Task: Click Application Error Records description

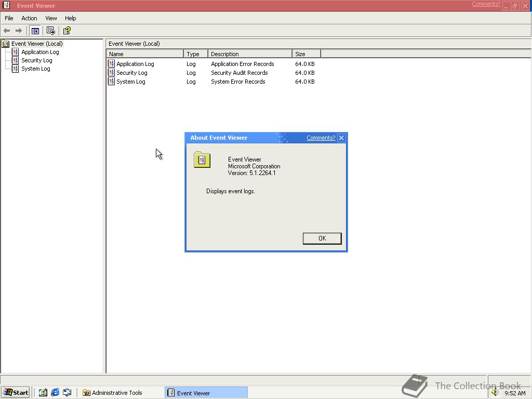Action: click(242, 64)
